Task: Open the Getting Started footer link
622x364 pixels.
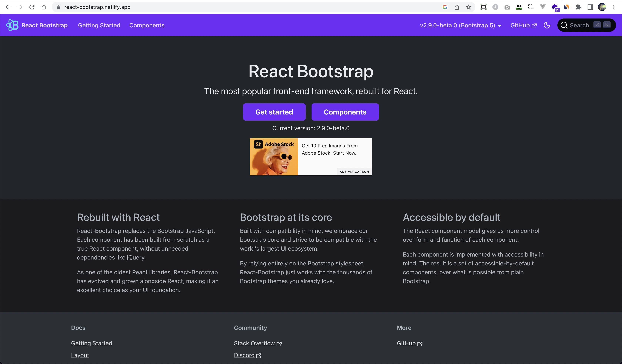Action: [91, 343]
